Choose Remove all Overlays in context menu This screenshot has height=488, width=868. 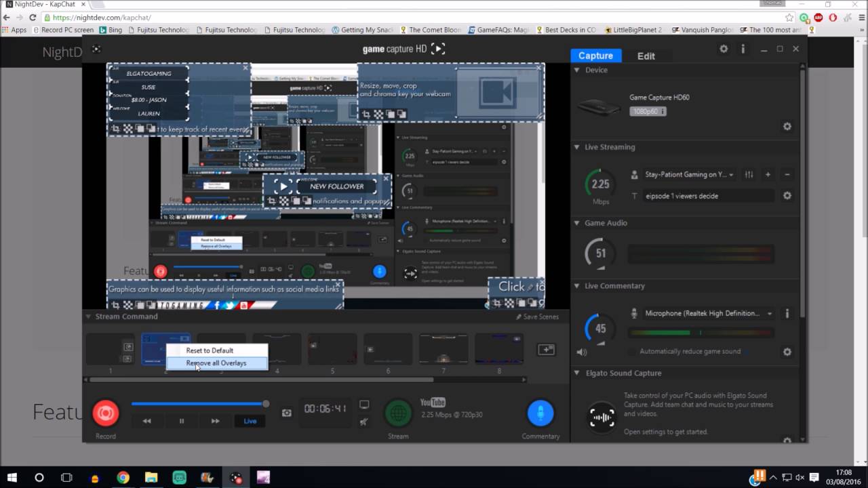pos(217,363)
